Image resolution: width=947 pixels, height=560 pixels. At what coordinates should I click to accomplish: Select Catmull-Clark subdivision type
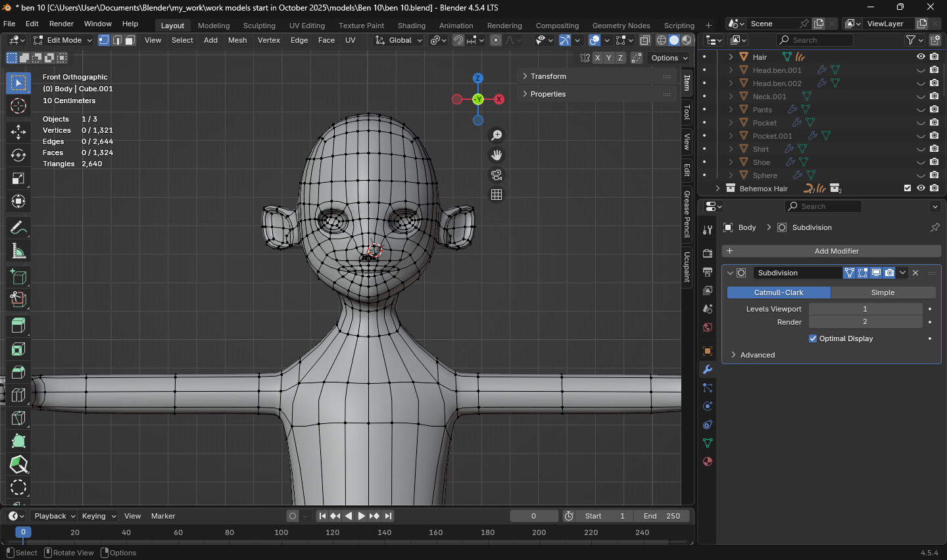pos(779,292)
